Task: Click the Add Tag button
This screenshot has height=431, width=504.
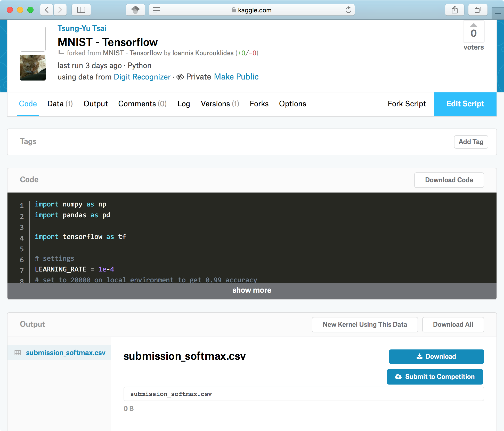Action: 471,142
